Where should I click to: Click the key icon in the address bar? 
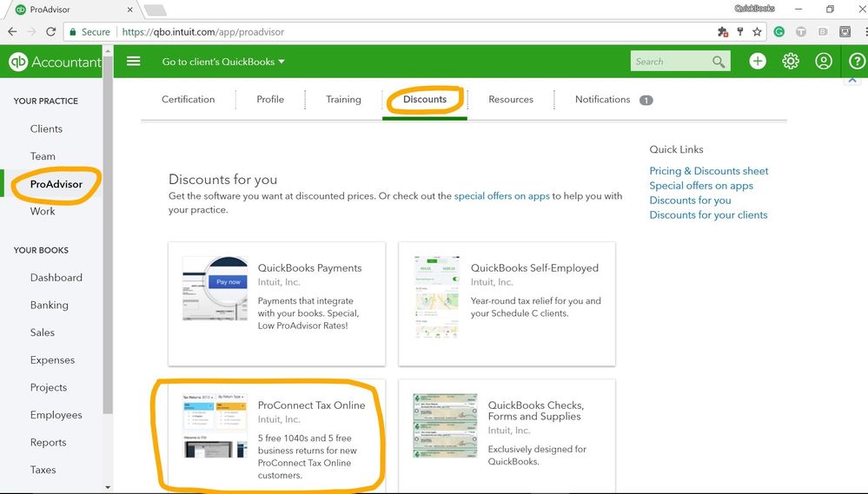pos(739,32)
